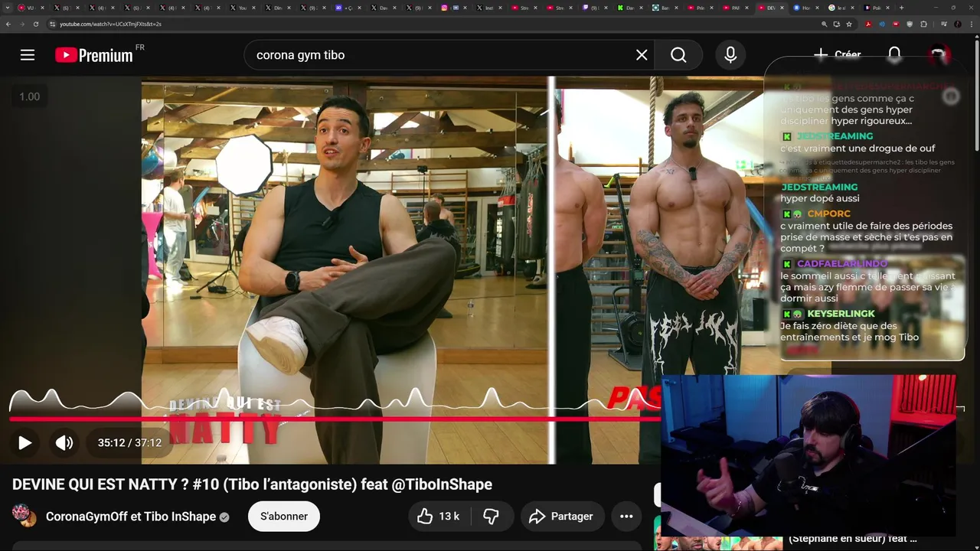Run search with magnifying glass button

pos(678,55)
